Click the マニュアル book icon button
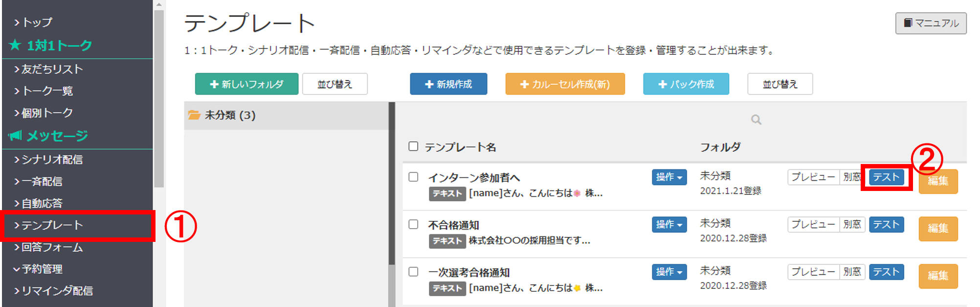This screenshot has width=980, height=307. [x=908, y=23]
